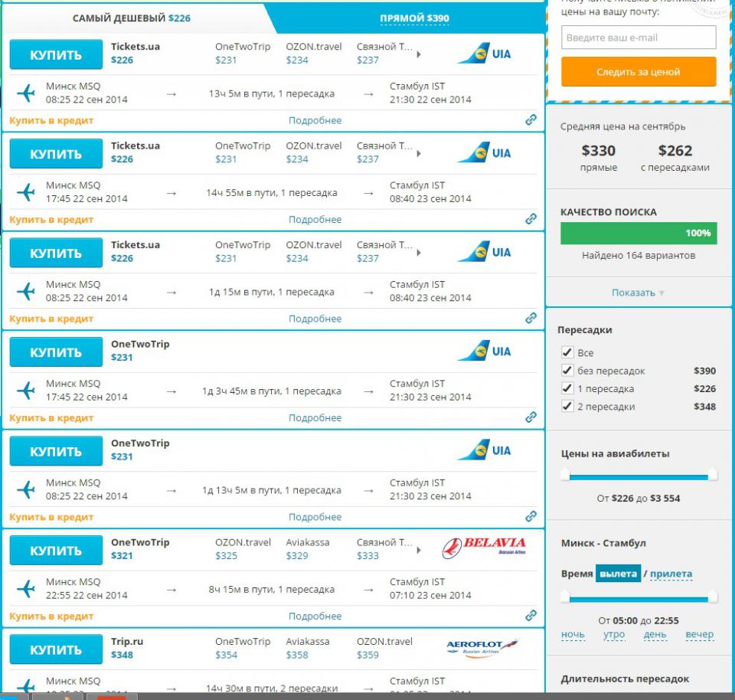This screenshot has height=700, width=735.
Task: Uncheck the 'Все' transfers checkbox
Action: pyautogui.click(x=567, y=352)
